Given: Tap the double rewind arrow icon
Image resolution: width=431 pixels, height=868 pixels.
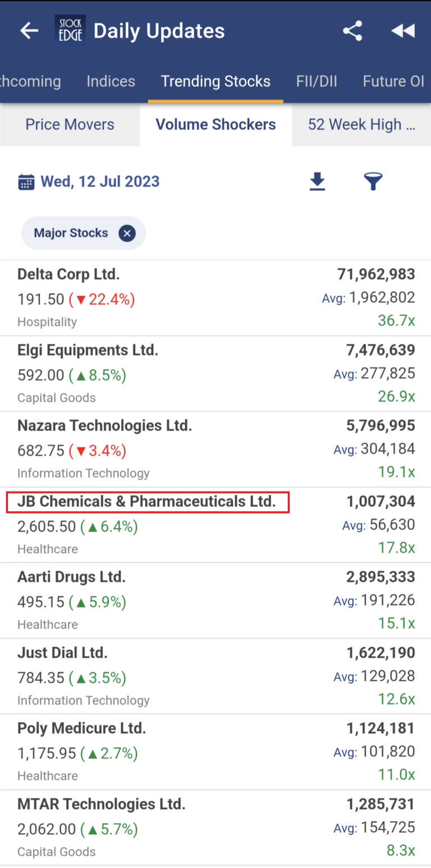Looking at the screenshot, I should click(403, 31).
